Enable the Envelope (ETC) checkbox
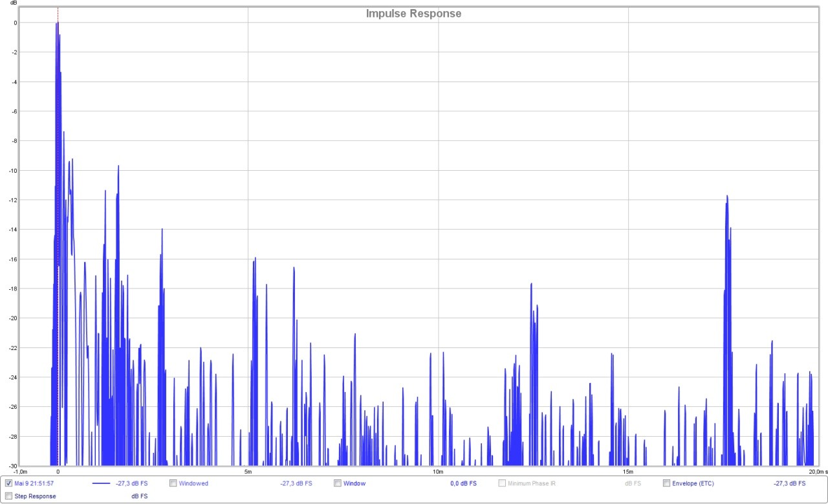 (x=666, y=483)
